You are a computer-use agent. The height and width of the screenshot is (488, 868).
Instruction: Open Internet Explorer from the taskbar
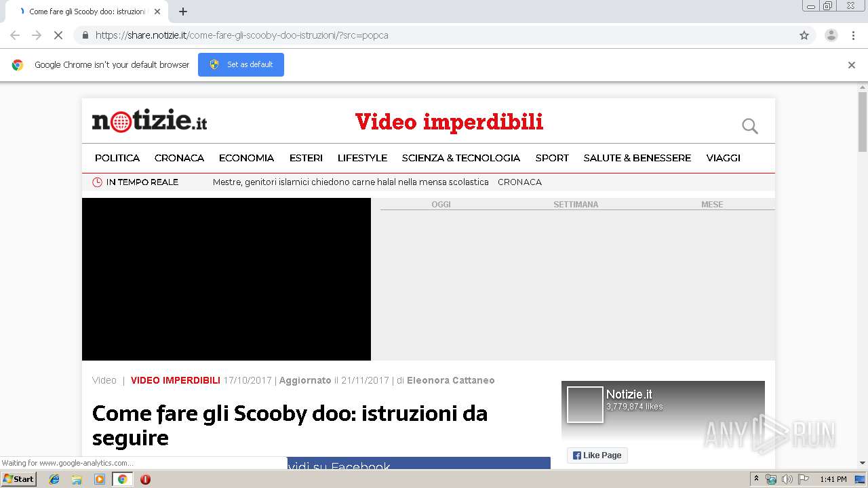pyautogui.click(x=54, y=479)
